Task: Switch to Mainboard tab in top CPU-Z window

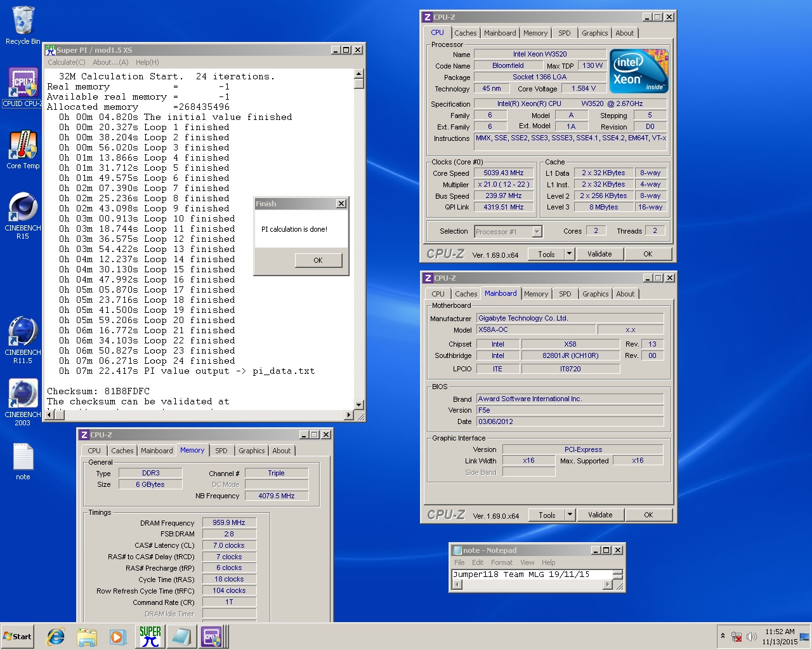Action: (500, 33)
